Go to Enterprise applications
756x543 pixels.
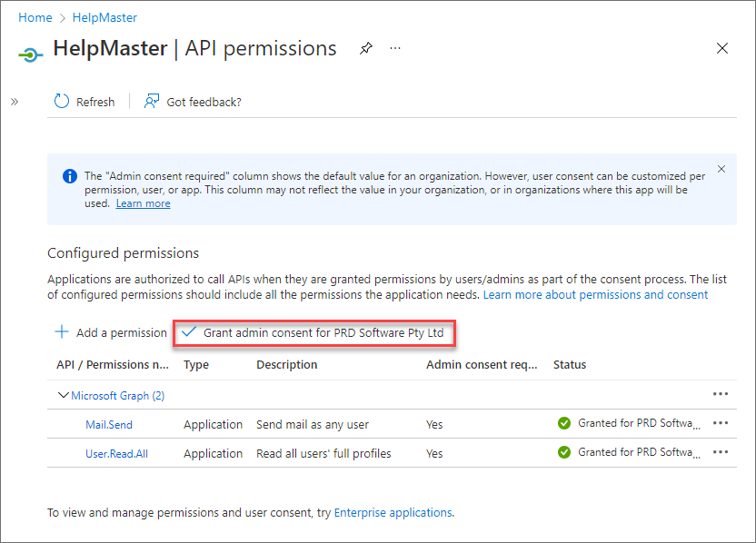pos(393,512)
